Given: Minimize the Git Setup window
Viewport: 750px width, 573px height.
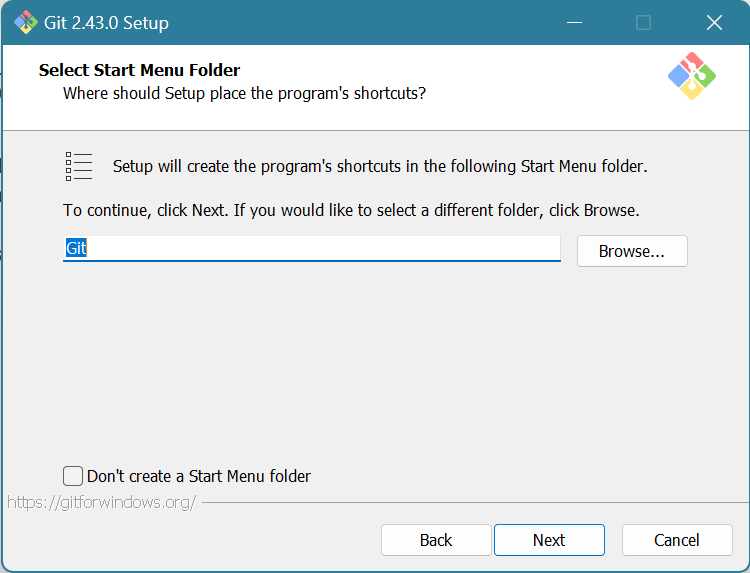Looking at the screenshot, I should pyautogui.click(x=573, y=22).
